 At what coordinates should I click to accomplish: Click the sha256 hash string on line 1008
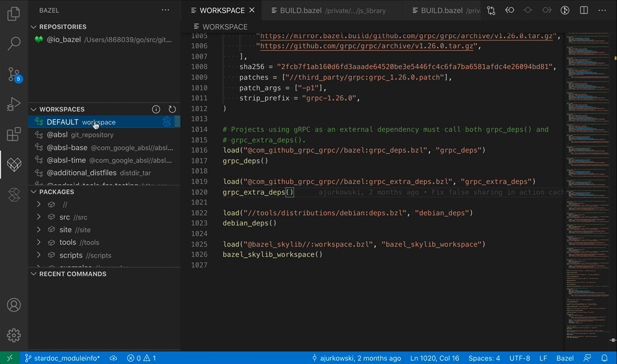pos(415,67)
